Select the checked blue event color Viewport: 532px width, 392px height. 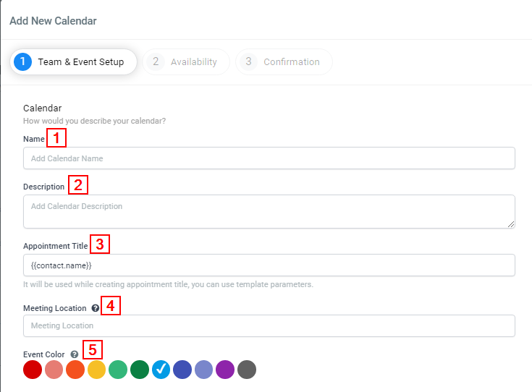[x=161, y=370]
